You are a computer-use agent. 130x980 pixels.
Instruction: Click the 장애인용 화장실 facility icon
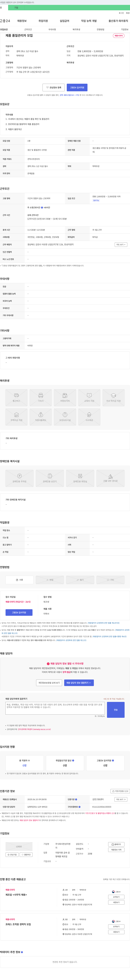[x=80, y=478]
